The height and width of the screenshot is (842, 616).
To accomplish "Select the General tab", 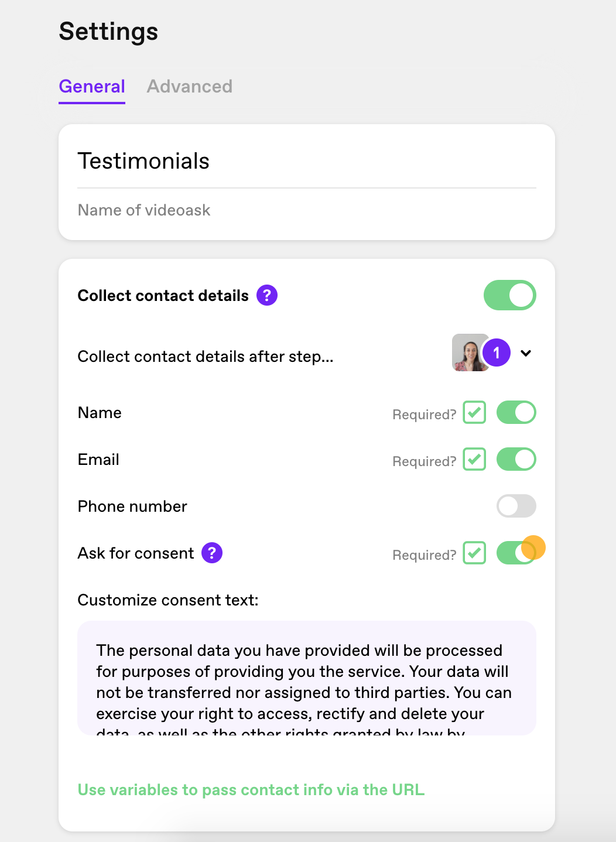I will point(92,87).
